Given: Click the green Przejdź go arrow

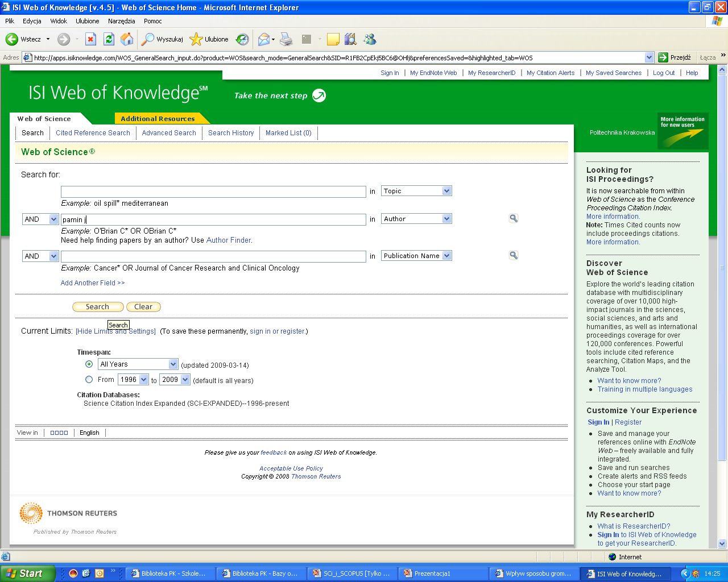Looking at the screenshot, I should click(x=663, y=57).
